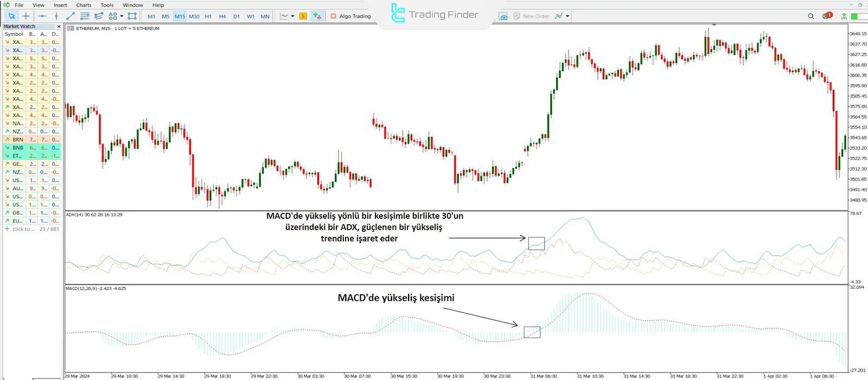The width and height of the screenshot is (868, 380).
Task: Switch chart to M1 timeframe
Action: [x=151, y=16]
